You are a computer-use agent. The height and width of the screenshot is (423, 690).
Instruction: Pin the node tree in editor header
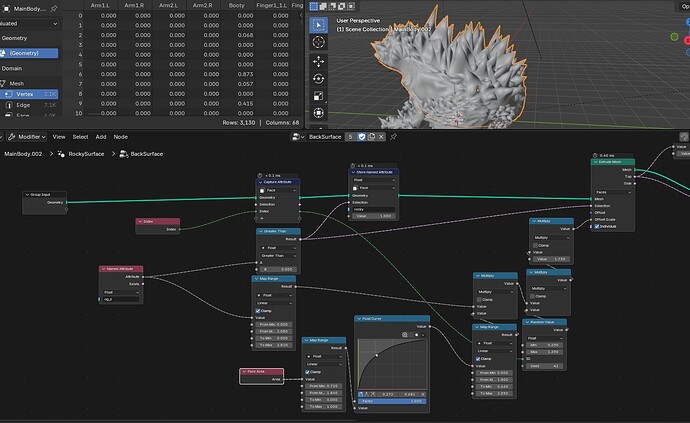393,137
